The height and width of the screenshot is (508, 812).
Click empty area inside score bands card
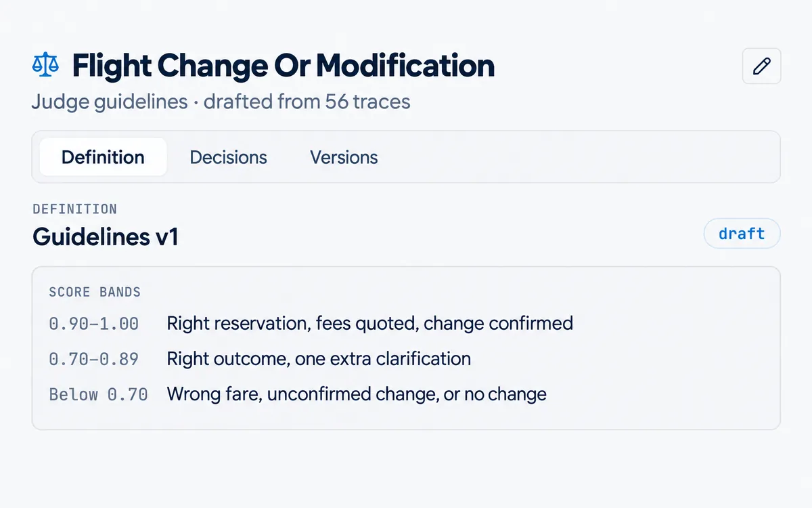(x=677, y=359)
